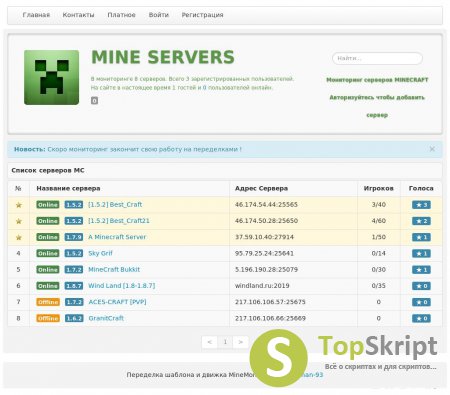The width and height of the screenshot is (450, 395).
Task: Click Online badge of Best_Craft row
Action: 48,205
